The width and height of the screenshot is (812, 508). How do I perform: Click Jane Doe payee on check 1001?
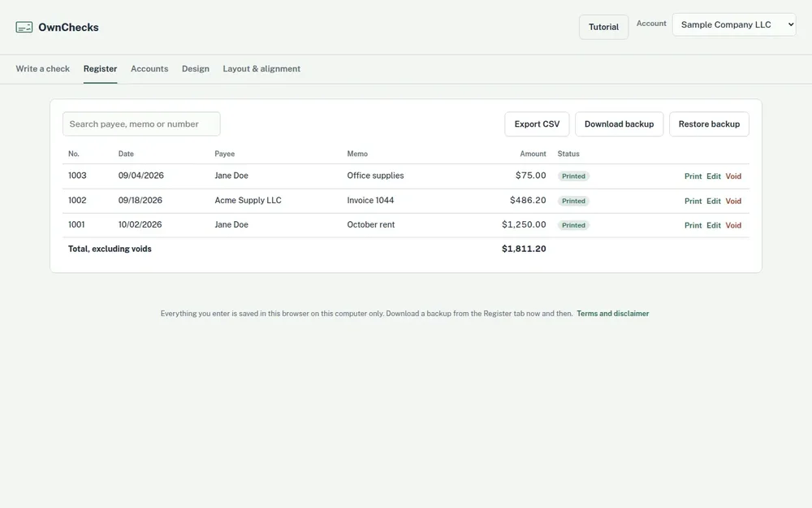231,224
